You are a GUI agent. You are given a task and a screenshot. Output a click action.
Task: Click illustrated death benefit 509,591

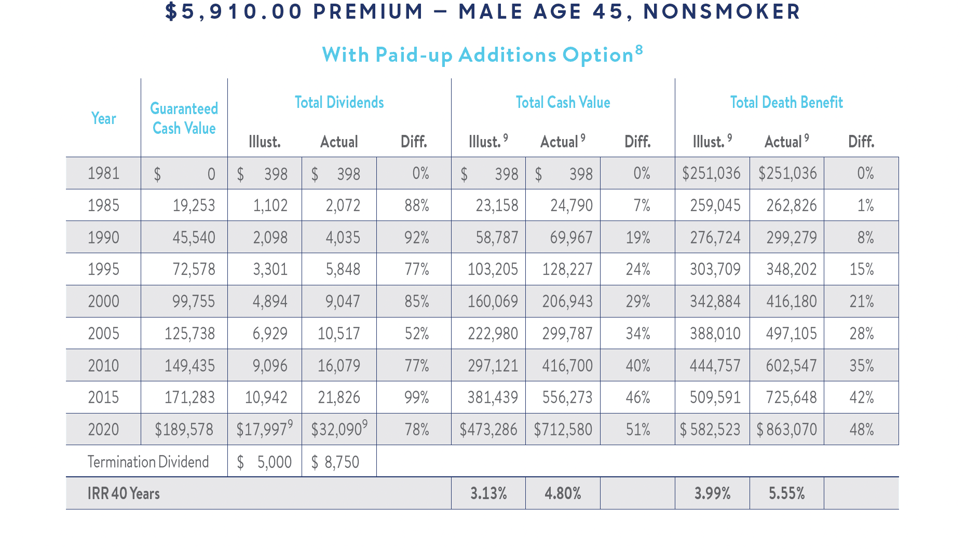pyautogui.click(x=715, y=397)
